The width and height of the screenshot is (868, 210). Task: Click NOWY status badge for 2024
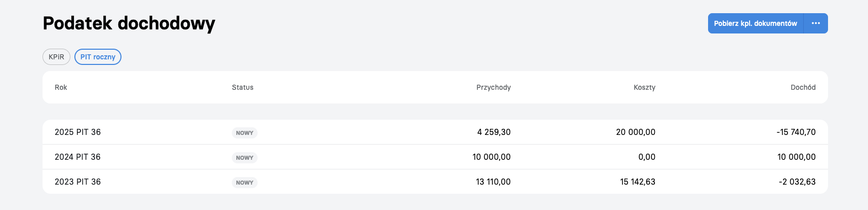pos(244,158)
